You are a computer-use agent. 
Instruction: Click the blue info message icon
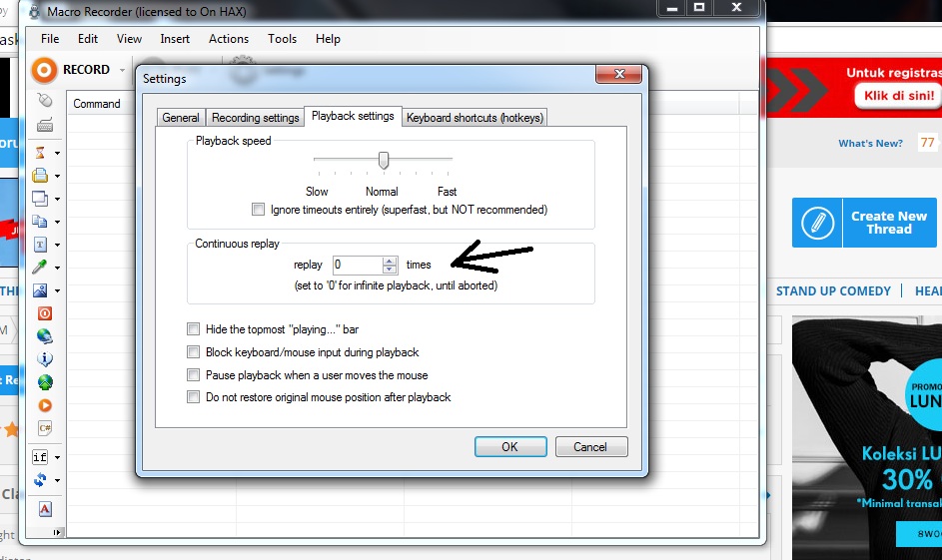[44, 359]
